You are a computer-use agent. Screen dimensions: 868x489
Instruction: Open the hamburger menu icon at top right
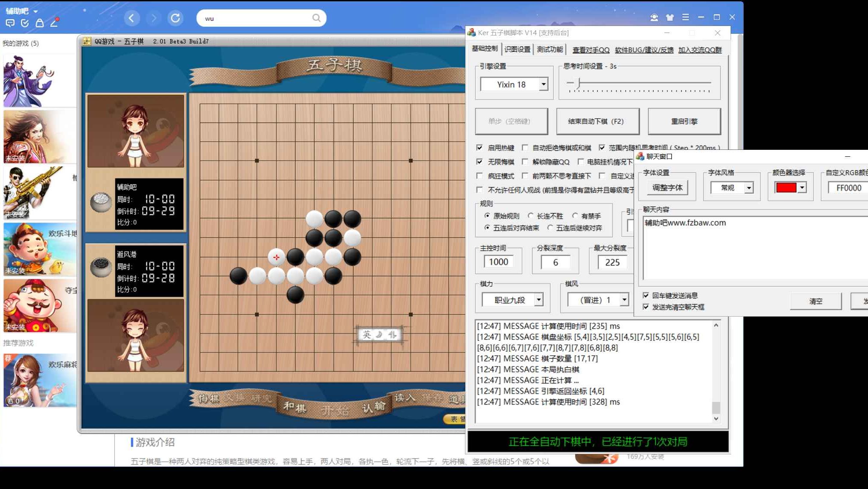(x=686, y=17)
